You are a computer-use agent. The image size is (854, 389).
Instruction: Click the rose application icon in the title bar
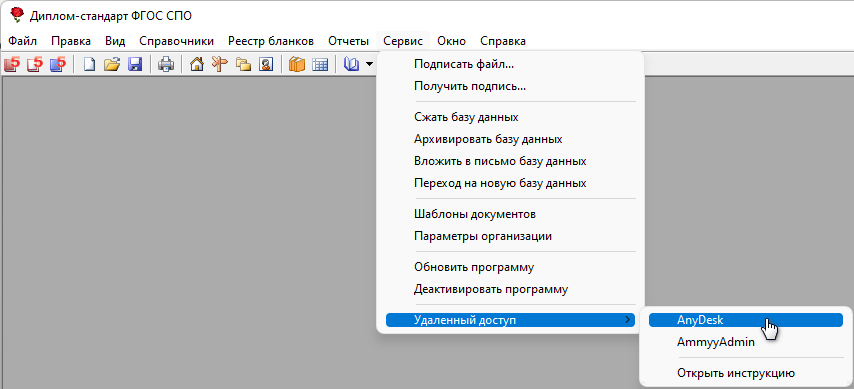pos(17,15)
